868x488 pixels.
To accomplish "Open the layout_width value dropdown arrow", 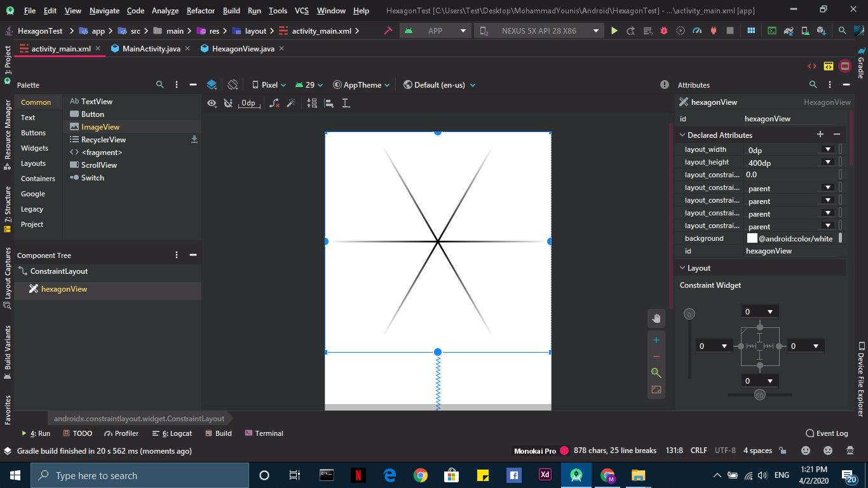I will [x=827, y=149].
